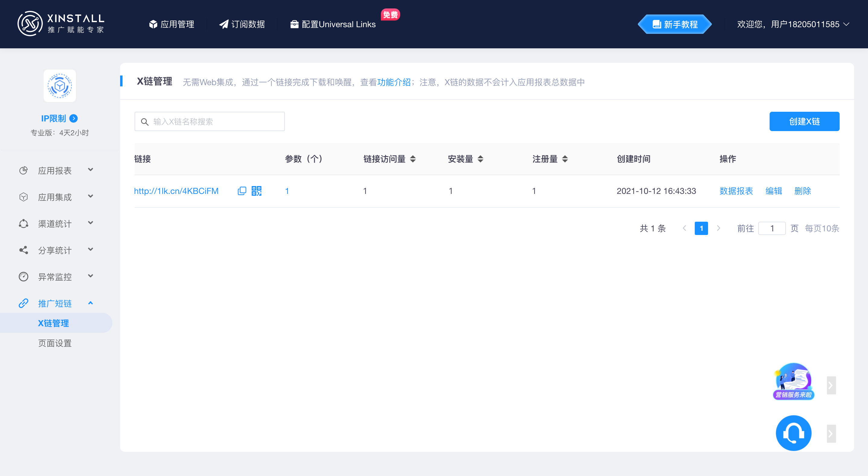Go to next page arrow
This screenshot has height=476, width=868.
[718, 228]
